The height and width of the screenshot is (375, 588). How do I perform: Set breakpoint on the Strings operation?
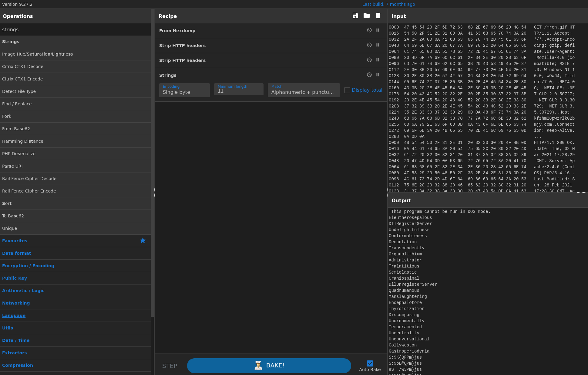click(378, 75)
